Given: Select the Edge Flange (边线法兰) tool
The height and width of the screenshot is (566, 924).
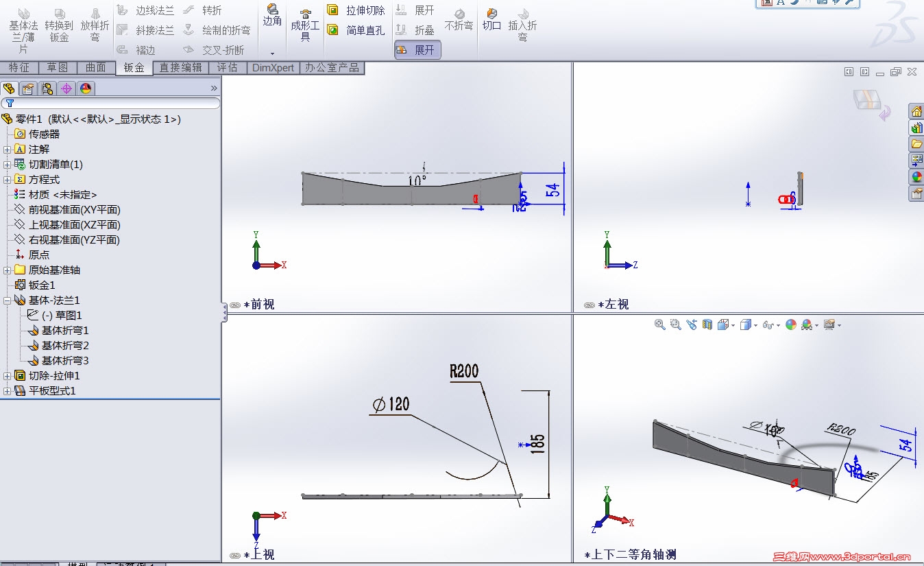Looking at the screenshot, I should tap(145, 10).
